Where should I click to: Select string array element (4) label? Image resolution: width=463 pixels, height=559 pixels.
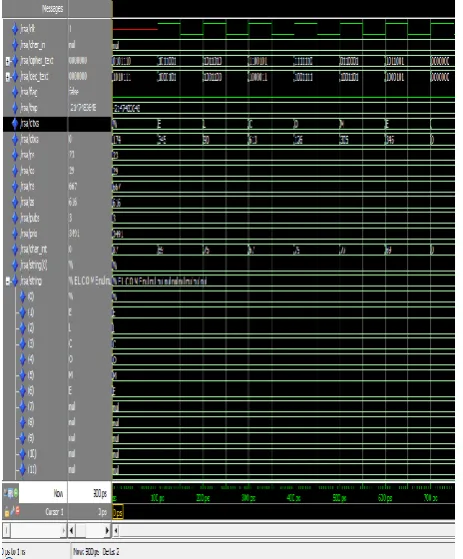31,359
